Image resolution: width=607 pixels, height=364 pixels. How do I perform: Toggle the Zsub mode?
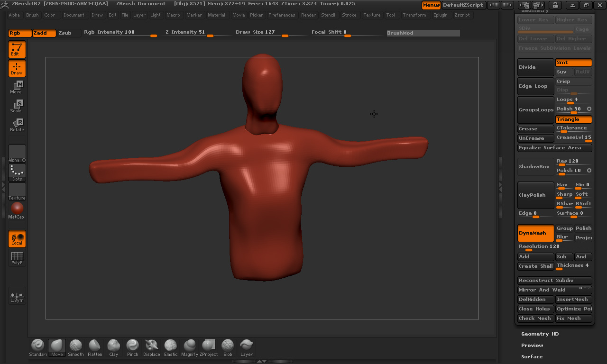[65, 33]
